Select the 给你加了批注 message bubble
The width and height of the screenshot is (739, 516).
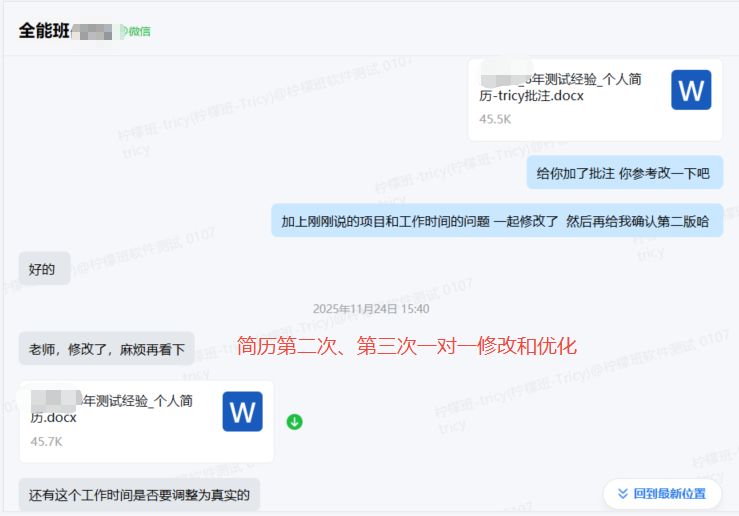tap(624, 173)
